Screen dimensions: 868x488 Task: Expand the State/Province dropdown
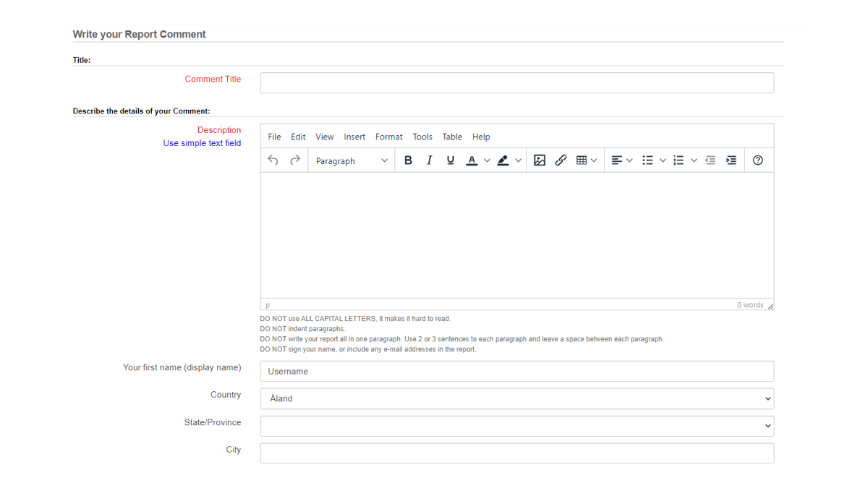[516, 426]
